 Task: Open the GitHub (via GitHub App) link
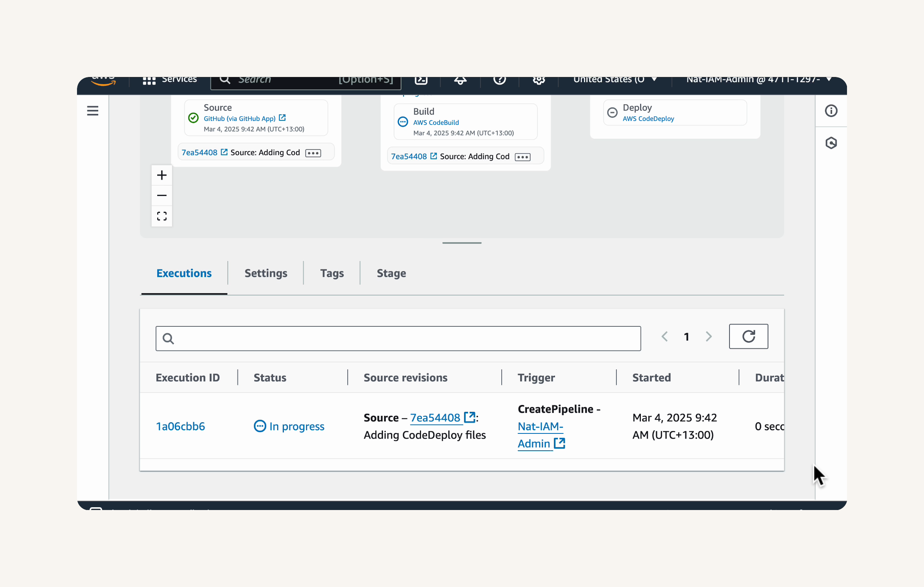(244, 119)
